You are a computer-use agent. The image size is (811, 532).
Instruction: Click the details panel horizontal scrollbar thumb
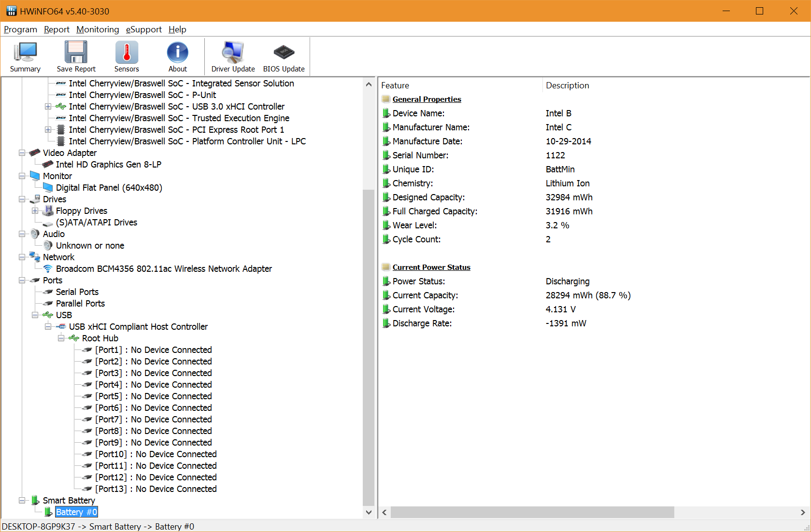coord(532,512)
